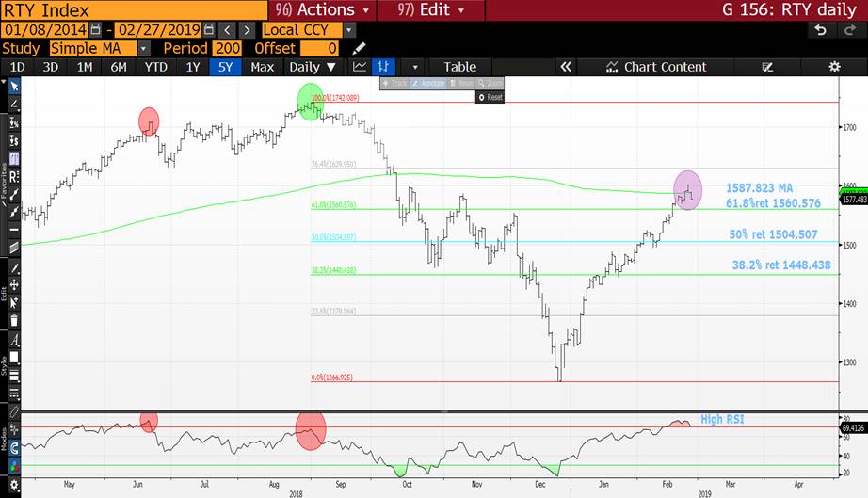Select the YTD range tab
Screen dimensions: 868x498
click(x=155, y=67)
